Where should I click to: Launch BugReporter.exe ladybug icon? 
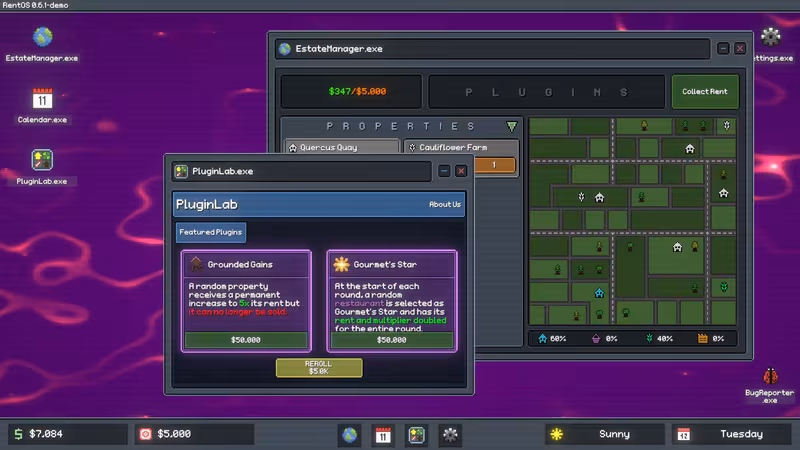pyautogui.click(x=770, y=376)
